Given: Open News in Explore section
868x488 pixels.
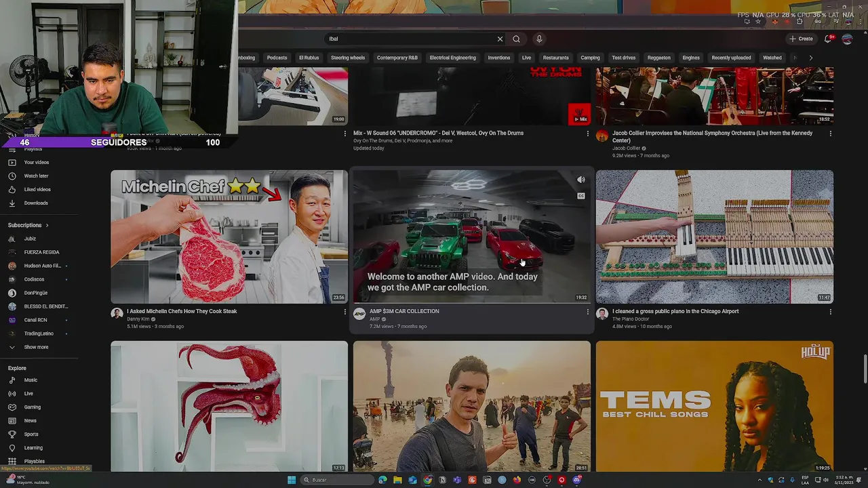Looking at the screenshot, I should pyautogui.click(x=30, y=421).
